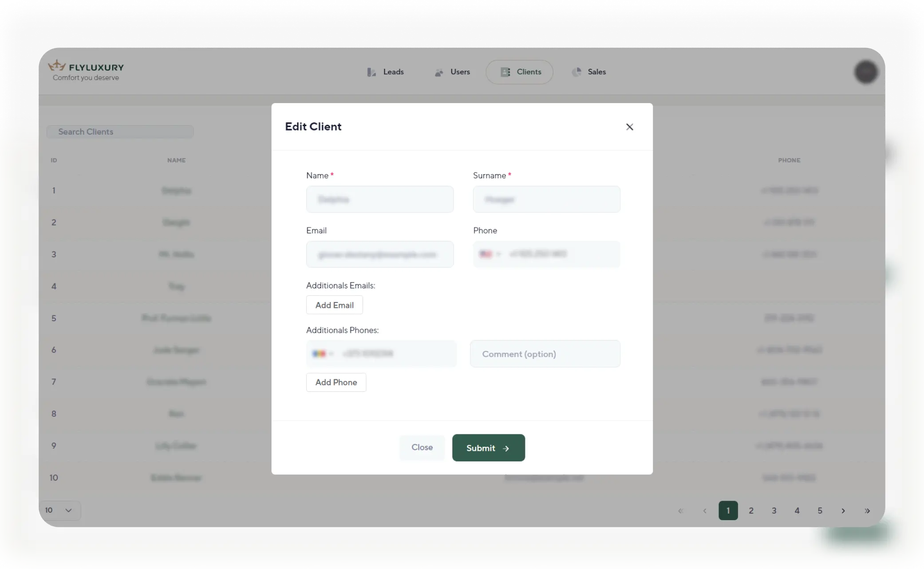Image resolution: width=924 pixels, height=569 pixels.
Task: Open the Phone country flag selector
Action: tap(490, 254)
